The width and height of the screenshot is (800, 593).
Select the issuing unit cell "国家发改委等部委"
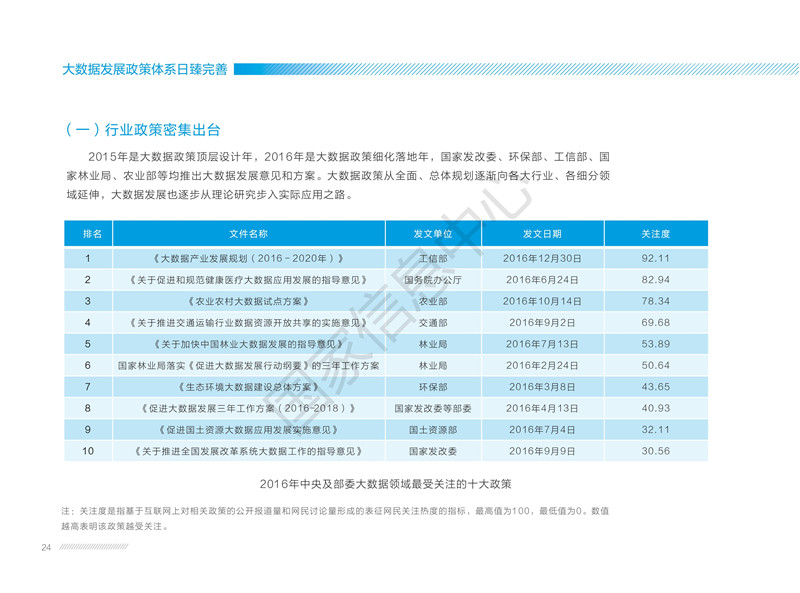click(x=433, y=409)
